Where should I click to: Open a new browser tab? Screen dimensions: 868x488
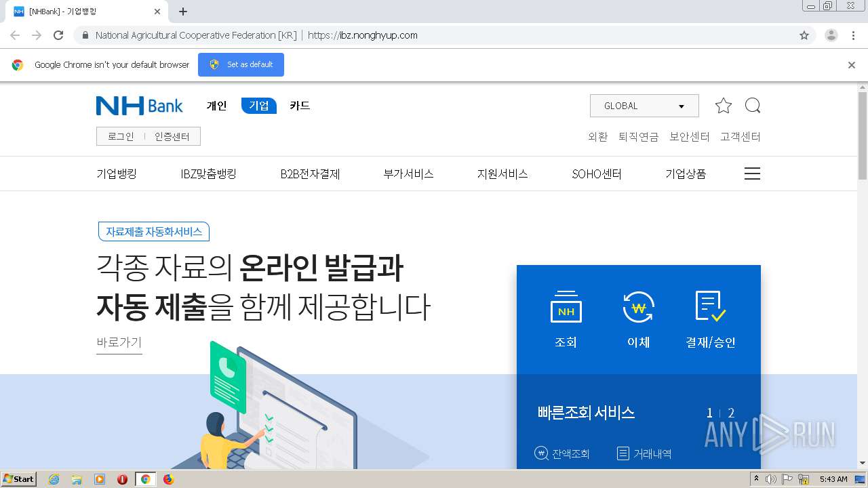(x=183, y=12)
